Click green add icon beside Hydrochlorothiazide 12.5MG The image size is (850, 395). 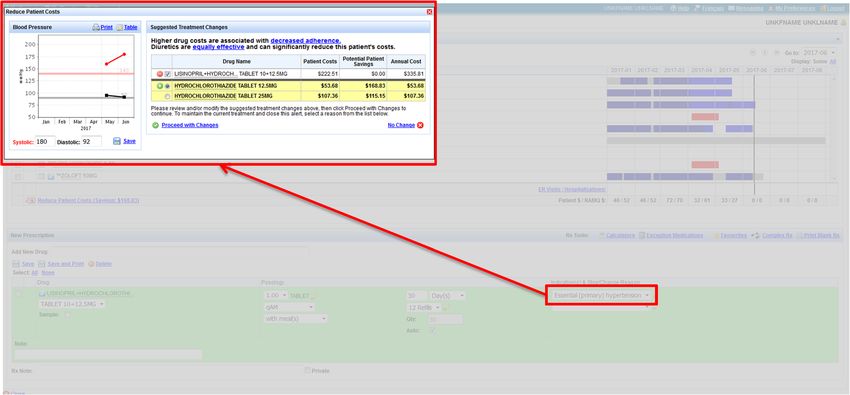(x=160, y=86)
